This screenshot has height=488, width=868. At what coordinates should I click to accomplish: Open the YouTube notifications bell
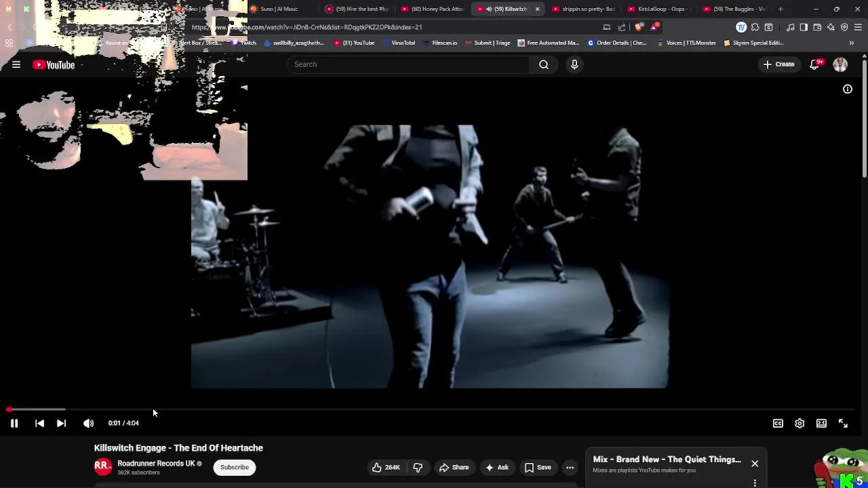[814, 64]
